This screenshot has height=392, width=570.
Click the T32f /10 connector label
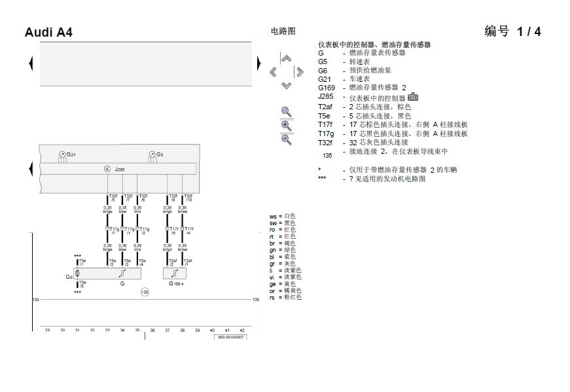click(x=188, y=198)
